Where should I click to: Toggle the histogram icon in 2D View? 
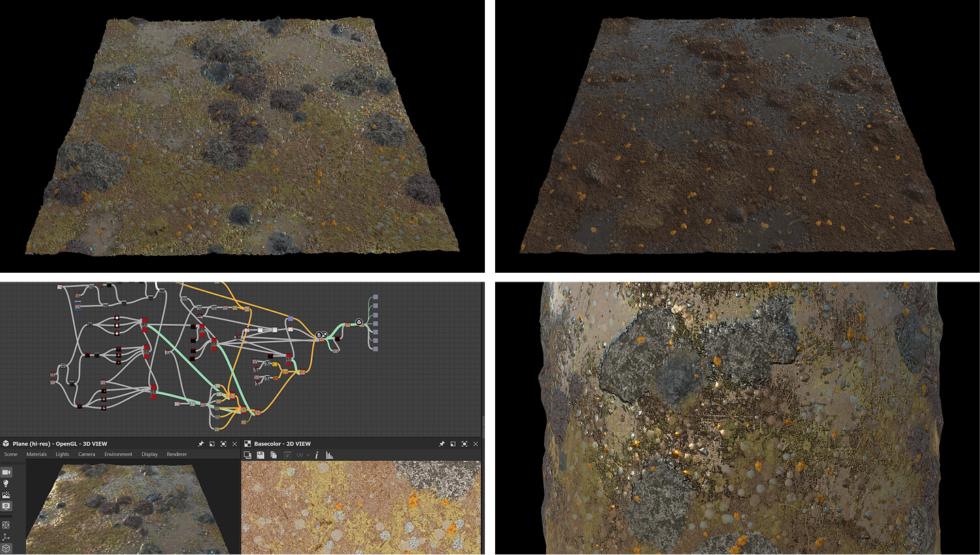tap(329, 454)
